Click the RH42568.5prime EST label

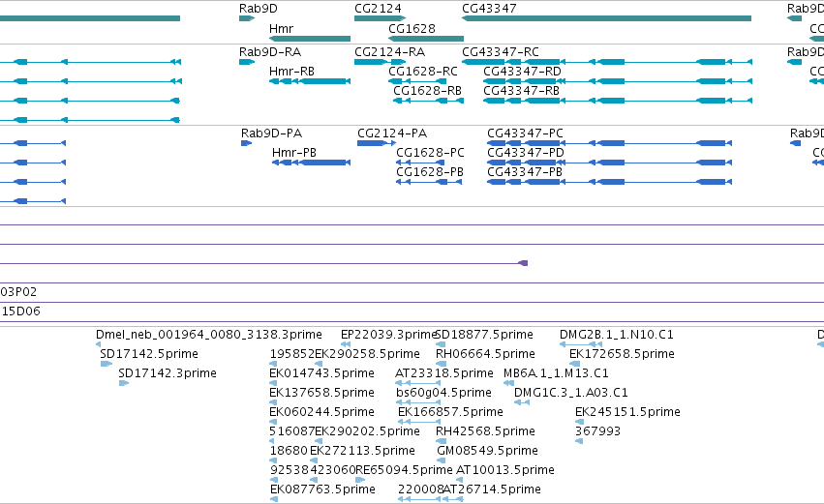tap(485, 431)
